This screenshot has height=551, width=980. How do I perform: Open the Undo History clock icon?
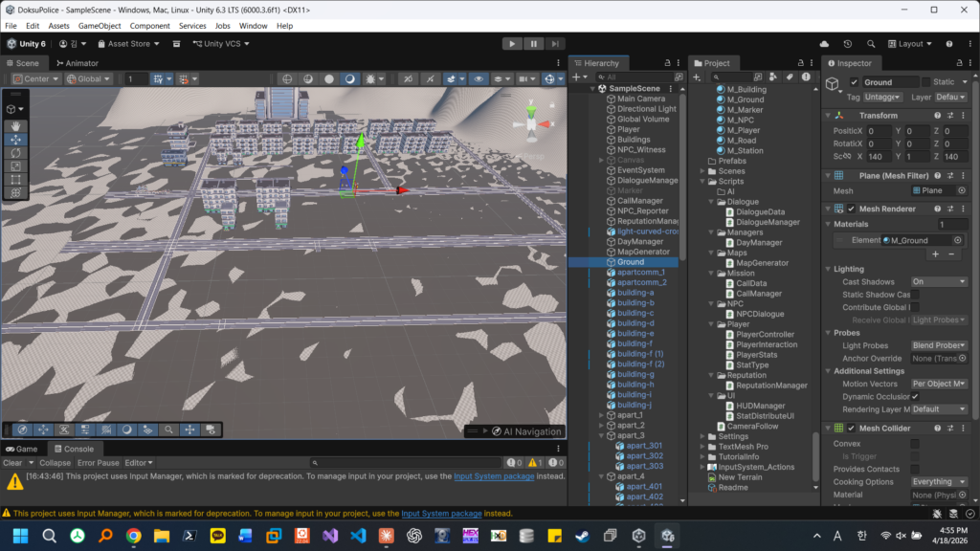pos(848,44)
